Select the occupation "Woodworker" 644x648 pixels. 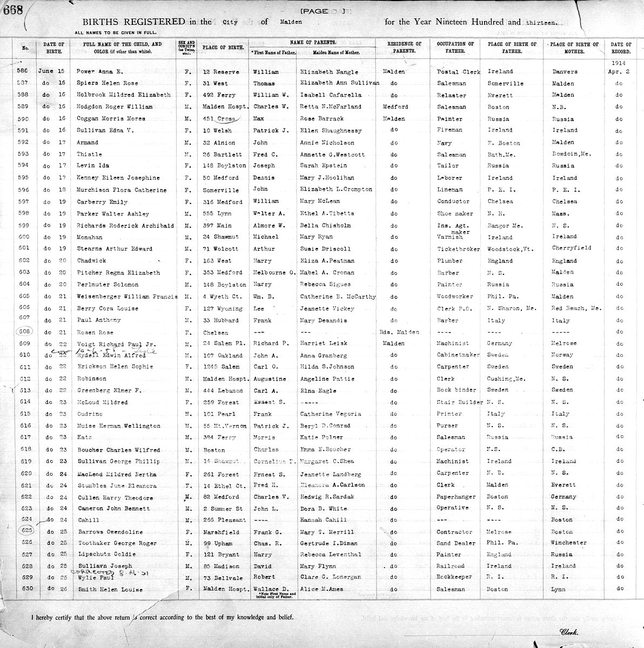455,296
